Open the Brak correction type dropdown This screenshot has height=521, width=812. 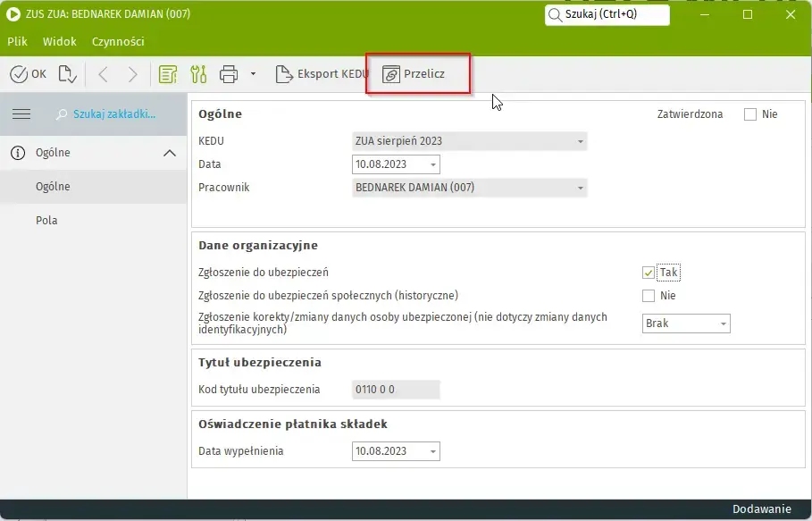[x=723, y=324]
